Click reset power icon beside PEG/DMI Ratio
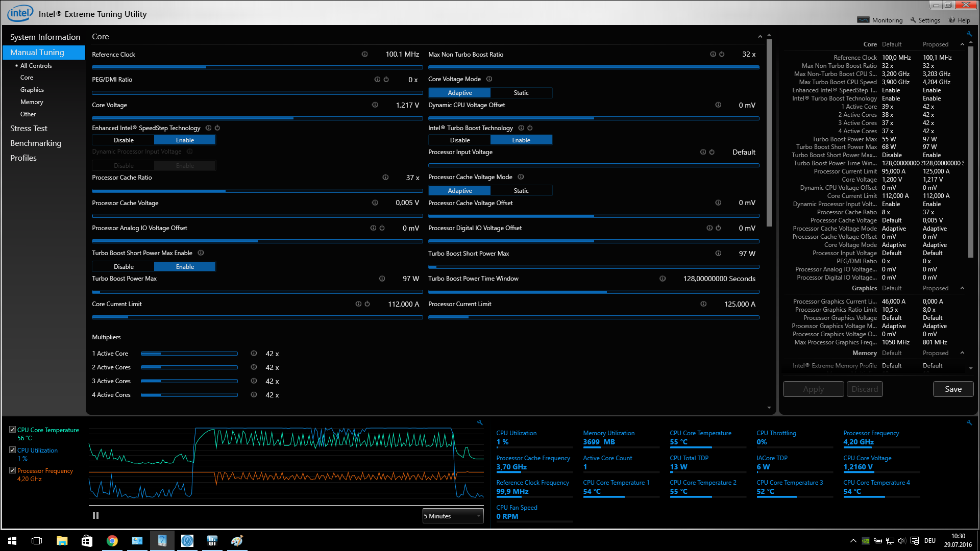This screenshot has height=551, width=980. coord(386,80)
